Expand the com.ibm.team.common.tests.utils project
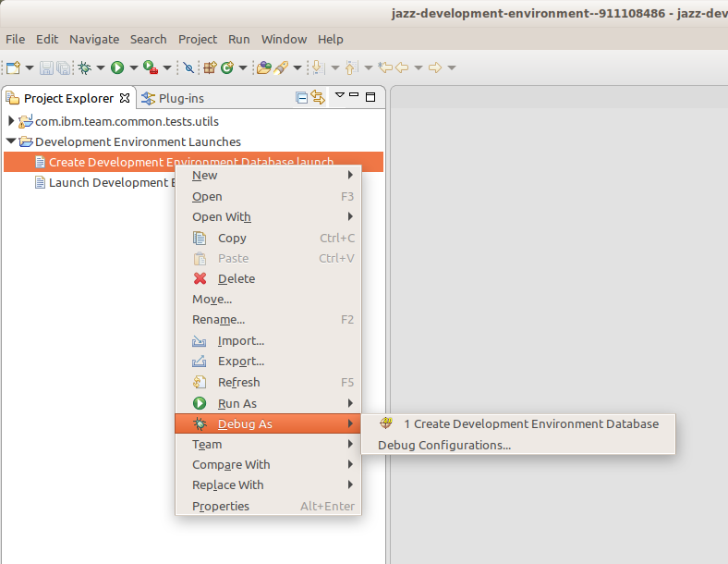 tap(11, 121)
